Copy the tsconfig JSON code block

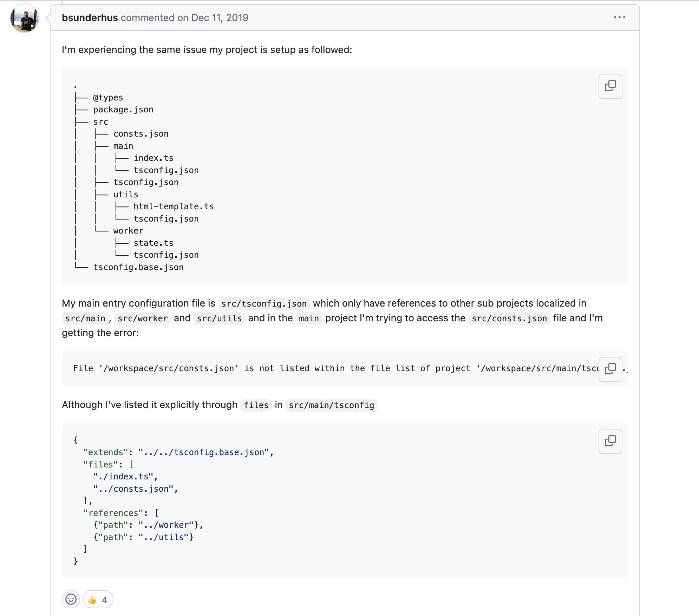[610, 441]
